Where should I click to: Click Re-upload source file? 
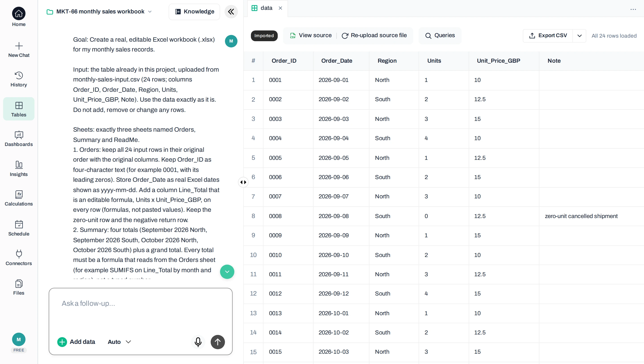coord(374,35)
